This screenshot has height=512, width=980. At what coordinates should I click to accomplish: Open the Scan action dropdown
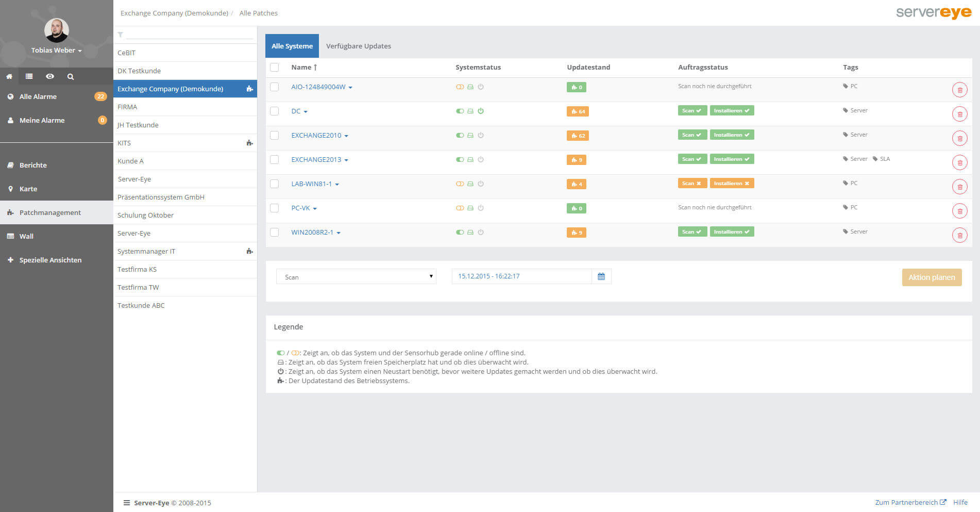pyautogui.click(x=356, y=277)
